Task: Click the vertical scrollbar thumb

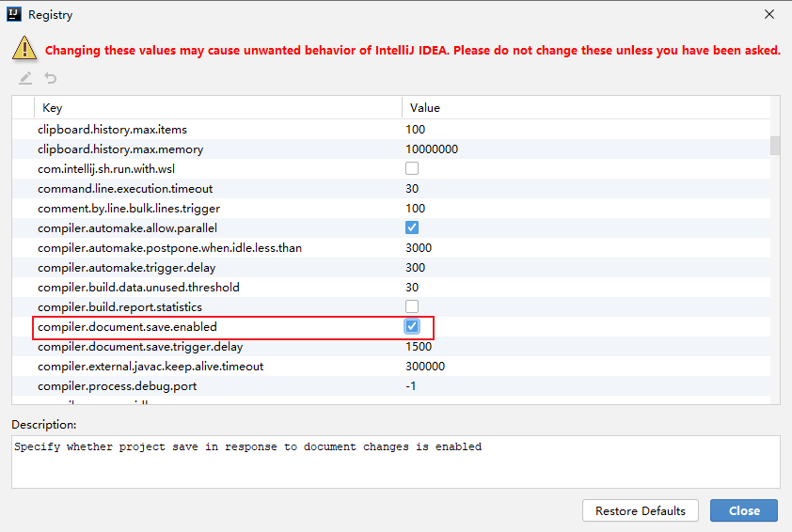Action: point(775,146)
